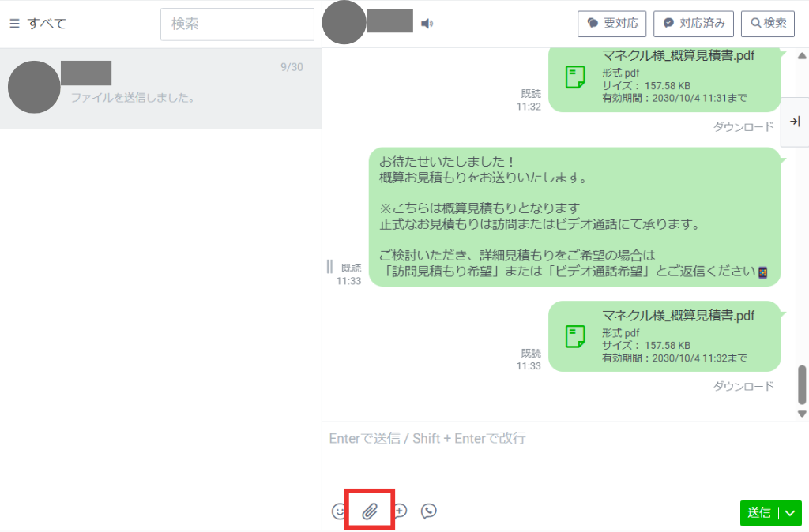Screen dimensions: 809x532
Task: Expand the side panel with the arrow tab
Action: (x=795, y=123)
